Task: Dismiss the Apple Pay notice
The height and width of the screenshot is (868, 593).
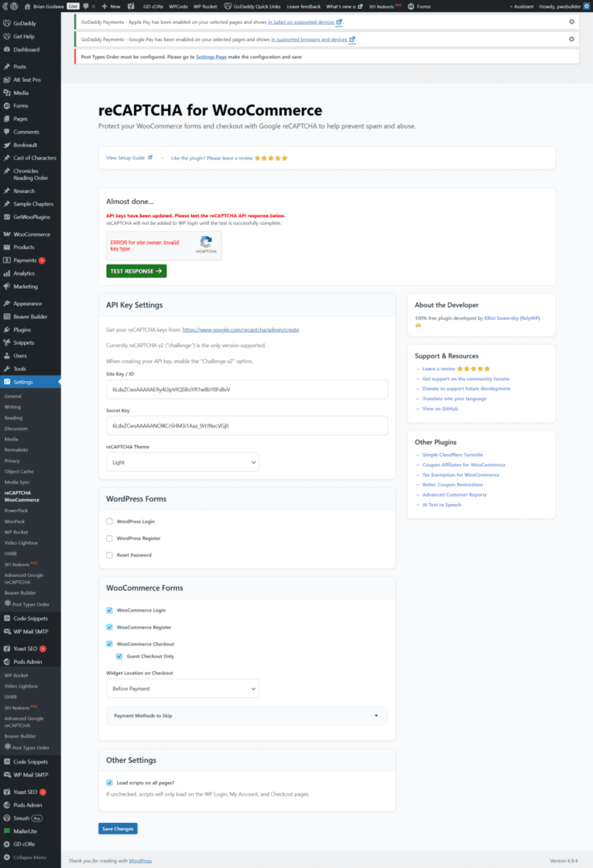Action: coord(571,22)
